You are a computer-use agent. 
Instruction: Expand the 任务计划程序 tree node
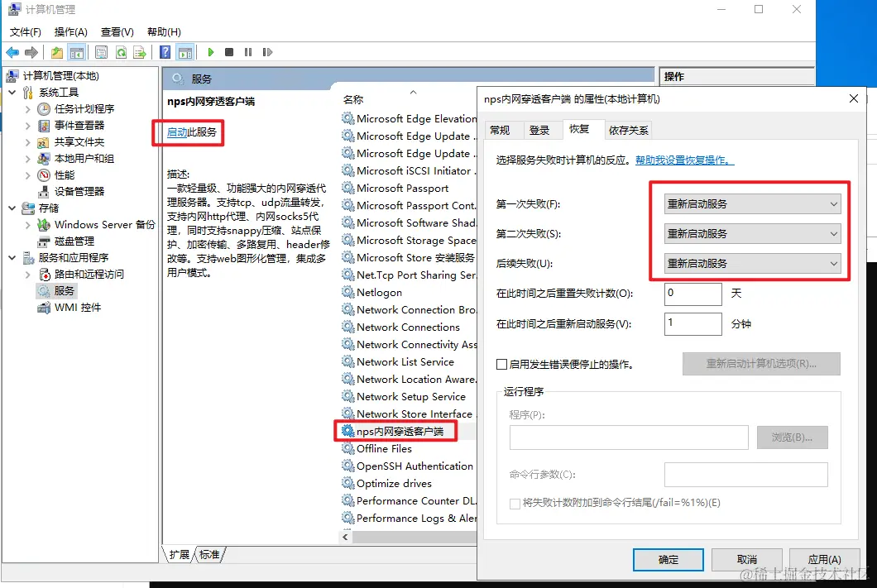[x=28, y=109]
